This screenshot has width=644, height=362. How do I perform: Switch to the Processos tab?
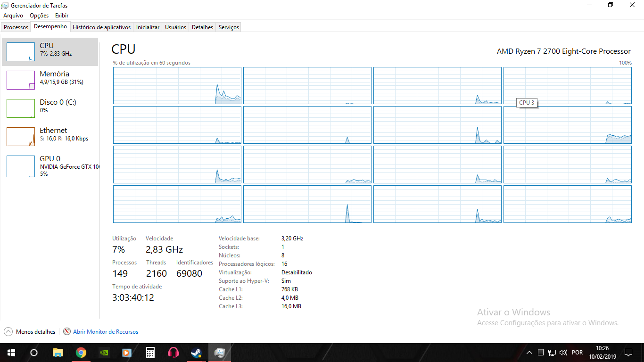[x=16, y=27]
